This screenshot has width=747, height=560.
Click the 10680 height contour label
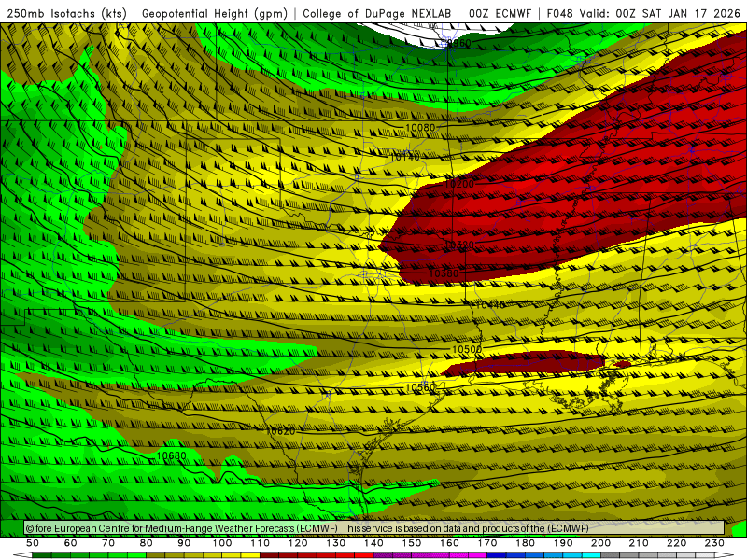(x=171, y=455)
